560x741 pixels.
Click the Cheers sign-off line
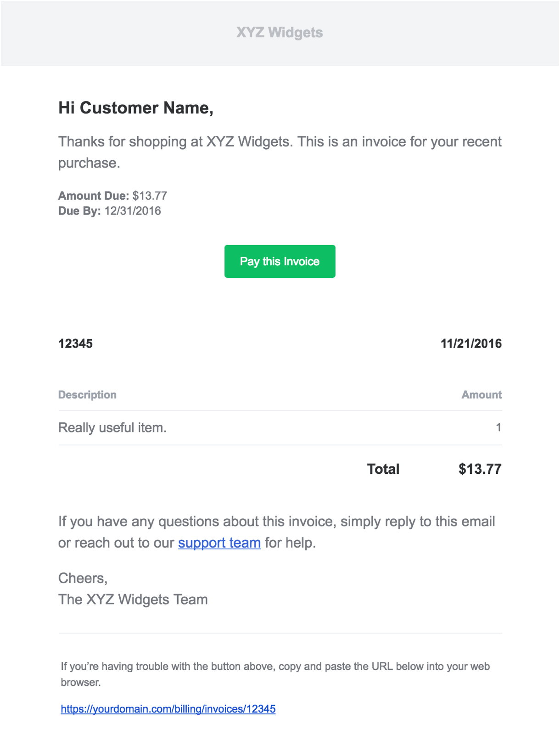(x=83, y=578)
